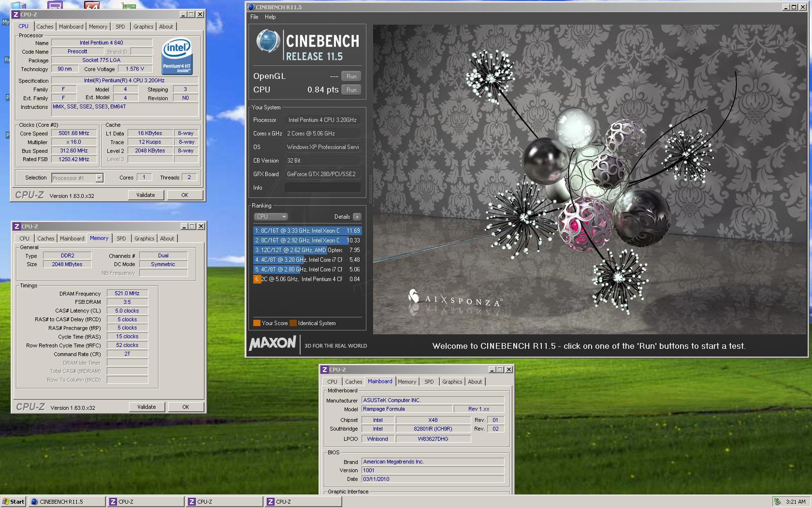Open Memory tab in the CPU tab window
Viewport: 812px width, 508px height.
(98, 27)
